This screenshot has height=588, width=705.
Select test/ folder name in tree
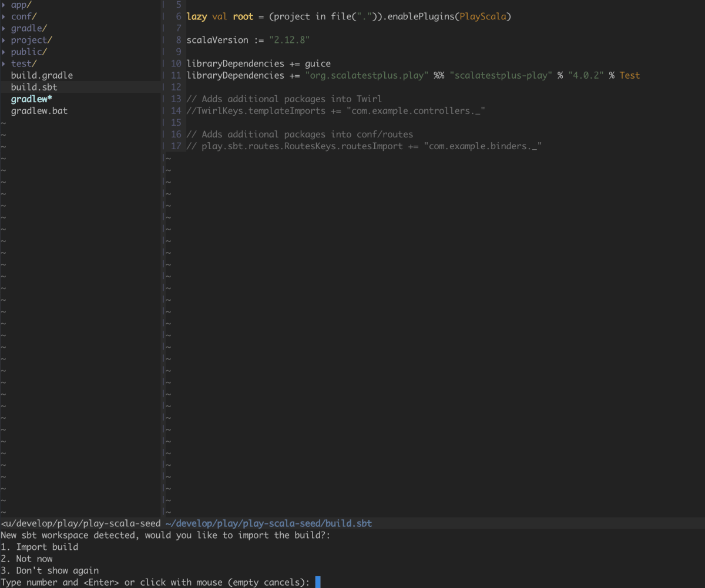(23, 63)
